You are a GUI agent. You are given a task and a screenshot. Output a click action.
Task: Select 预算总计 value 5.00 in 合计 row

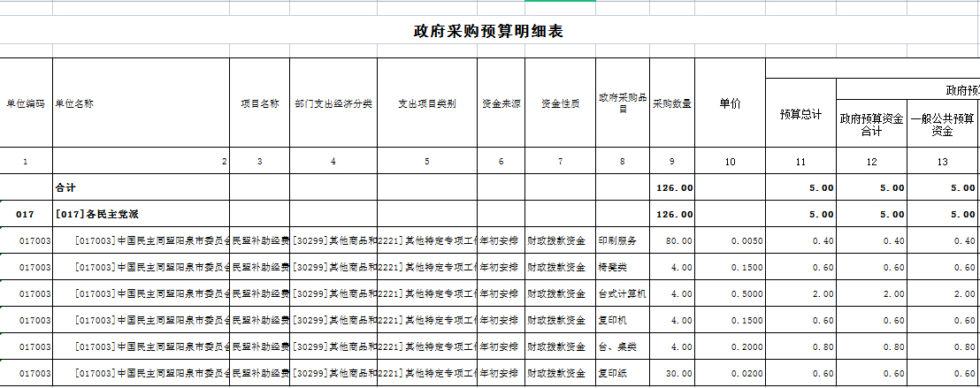[800, 187]
